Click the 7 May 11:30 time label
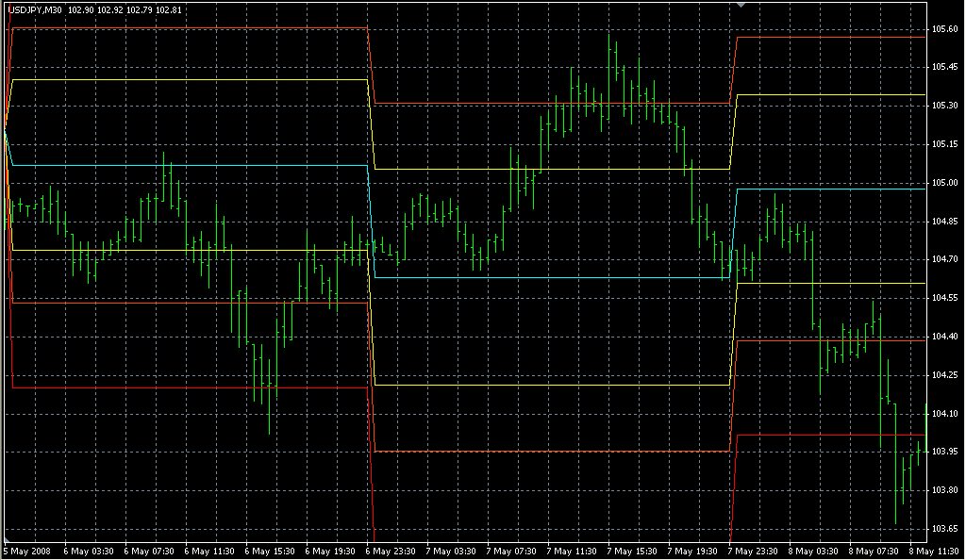This screenshot has width=966, height=560. pos(572,552)
